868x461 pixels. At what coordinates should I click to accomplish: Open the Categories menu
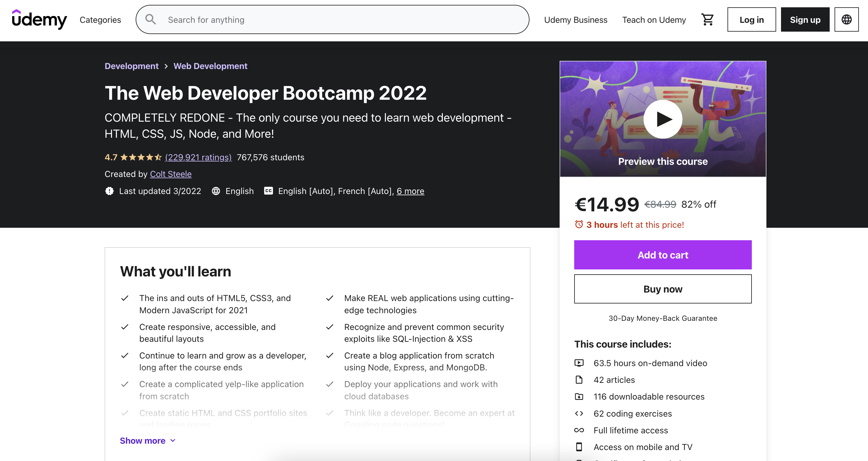pyautogui.click(x=100, y=20)
